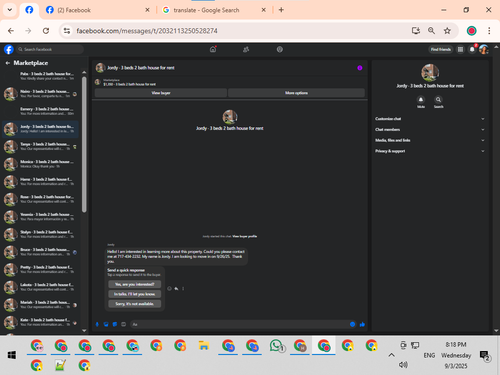Open File Explorer from the taskbar
Viewport: 500px width, 375px height.
(x=204, y=346)
